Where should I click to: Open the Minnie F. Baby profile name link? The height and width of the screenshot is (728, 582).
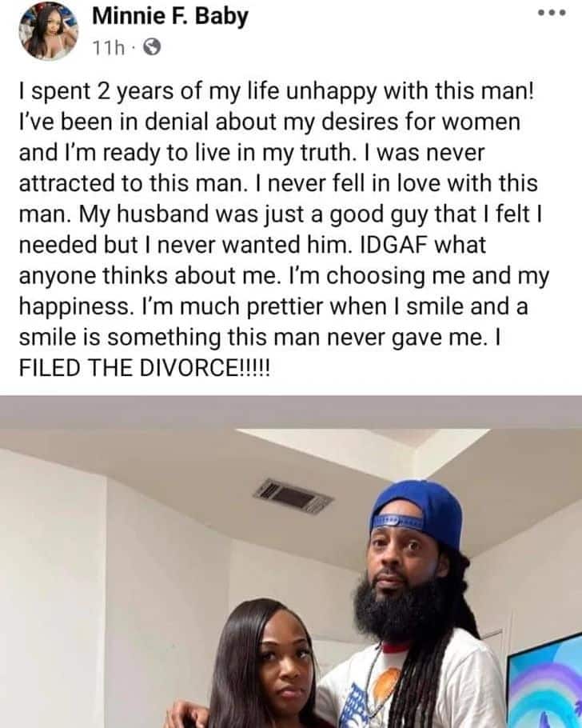(x=169, y=16)
